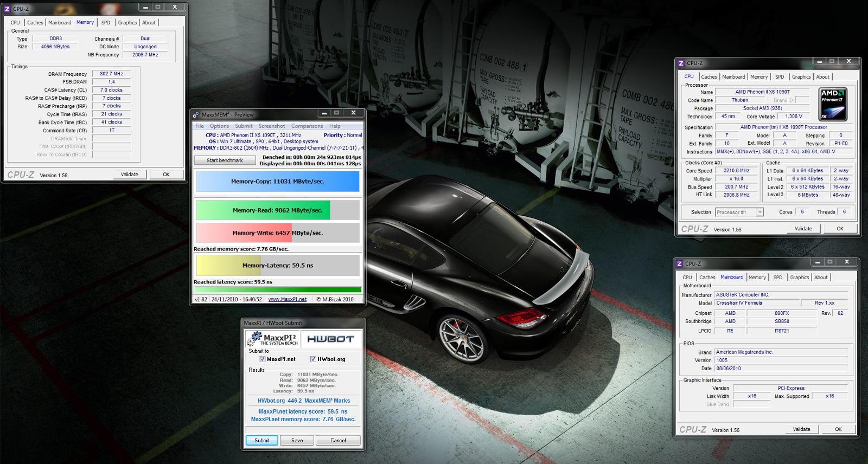
Task: Click the NB Frequency 2006.7 MHz field
Action: coord(145,55)
